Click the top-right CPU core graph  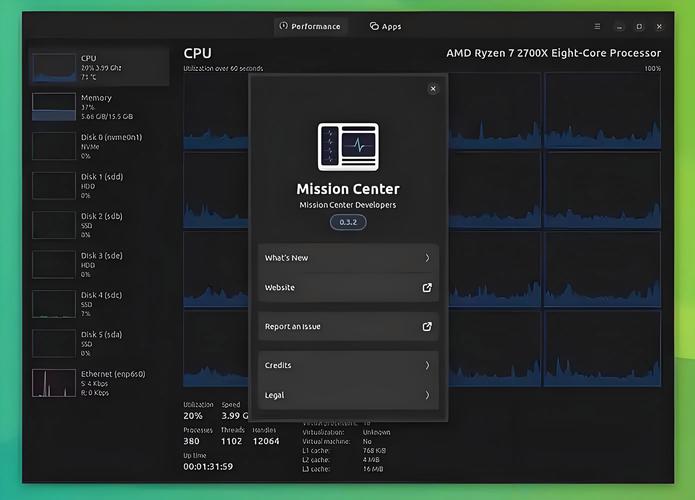tap(602, 111)
